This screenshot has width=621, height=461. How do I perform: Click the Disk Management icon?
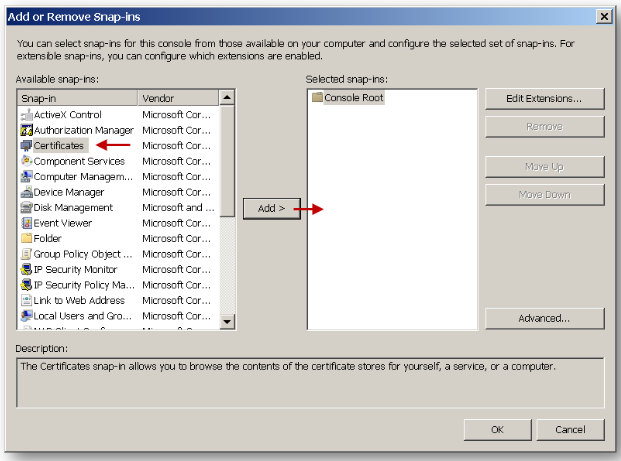tap(27, 208)
